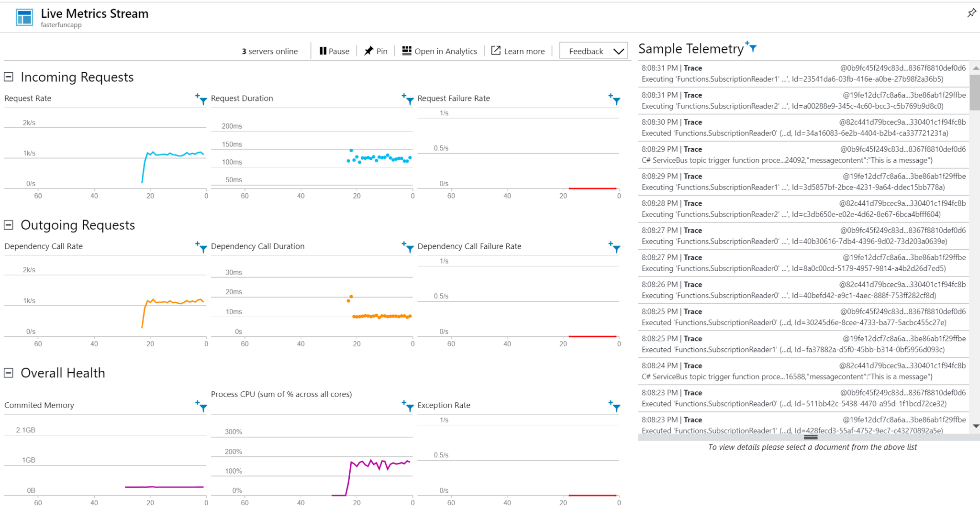Collapse the Overall Health section
This screenshot has width=980, height=520.
8,373
